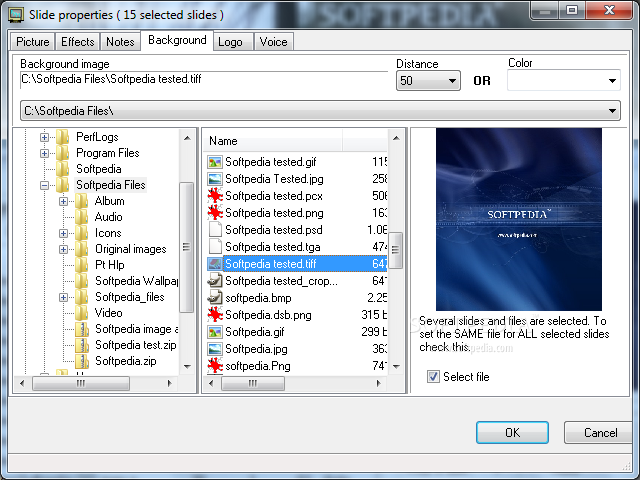Collapse the Softpedia Files folder node

[x=44, y=185]
